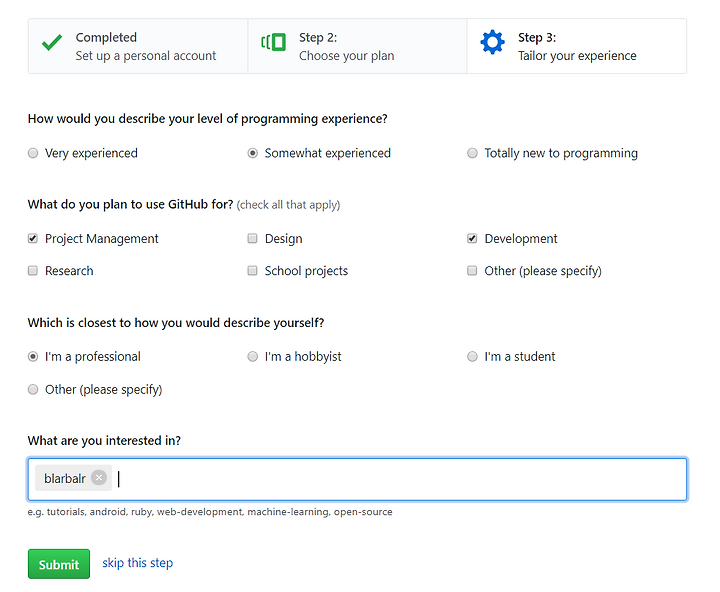Screen dimensions: 720x592
Task: Choose Somewhat experienced radio button
Action: coord(253,153)
